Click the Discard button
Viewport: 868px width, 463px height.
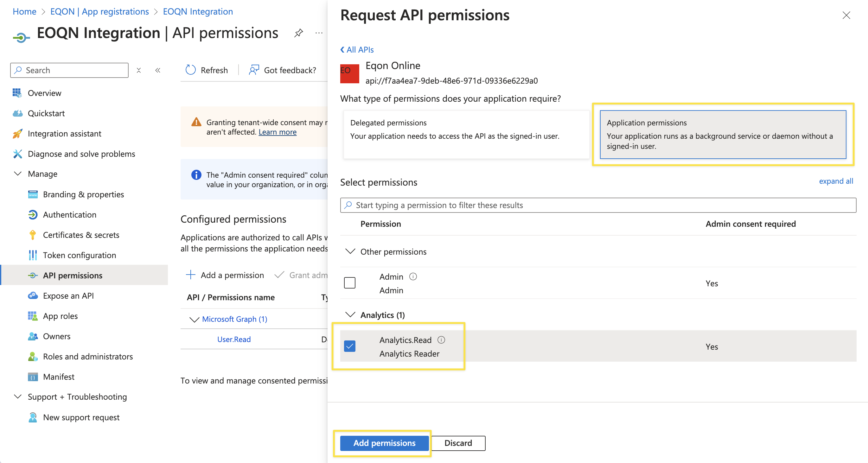pos(458,443)
